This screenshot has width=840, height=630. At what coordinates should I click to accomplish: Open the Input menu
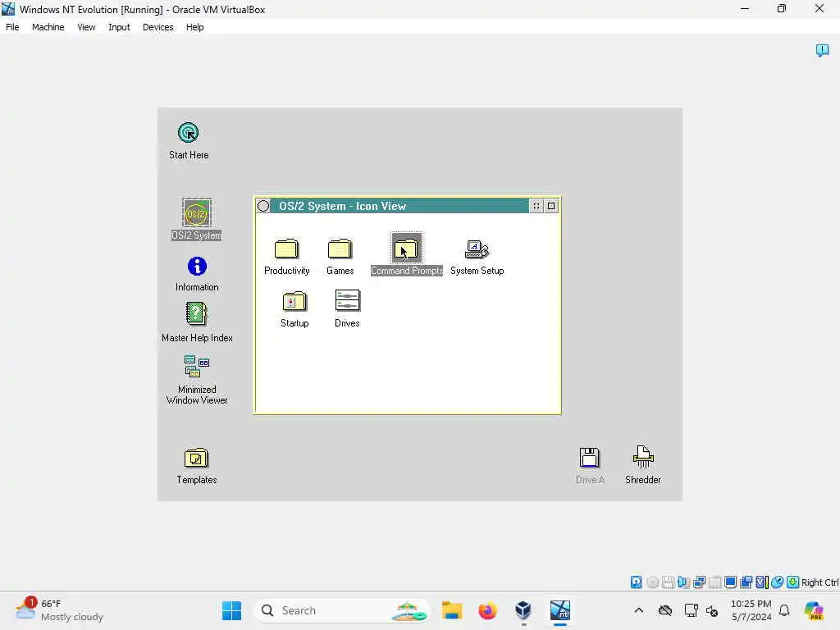click(x=119, y=27)
